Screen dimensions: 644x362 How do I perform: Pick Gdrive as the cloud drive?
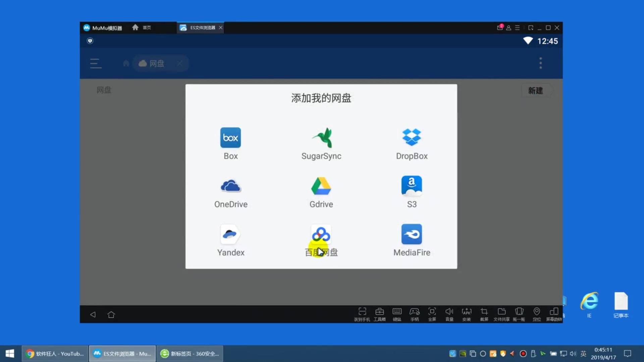click(x=321, y=192)
